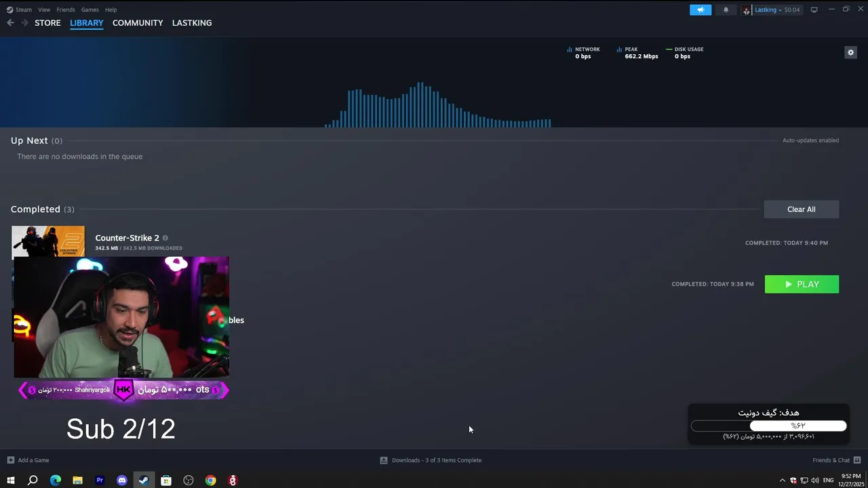Open the announcements megaphone button
Image resolution: width=868 pixels, height=488 pixels.
pyautogui.click(x=701, y=9)
